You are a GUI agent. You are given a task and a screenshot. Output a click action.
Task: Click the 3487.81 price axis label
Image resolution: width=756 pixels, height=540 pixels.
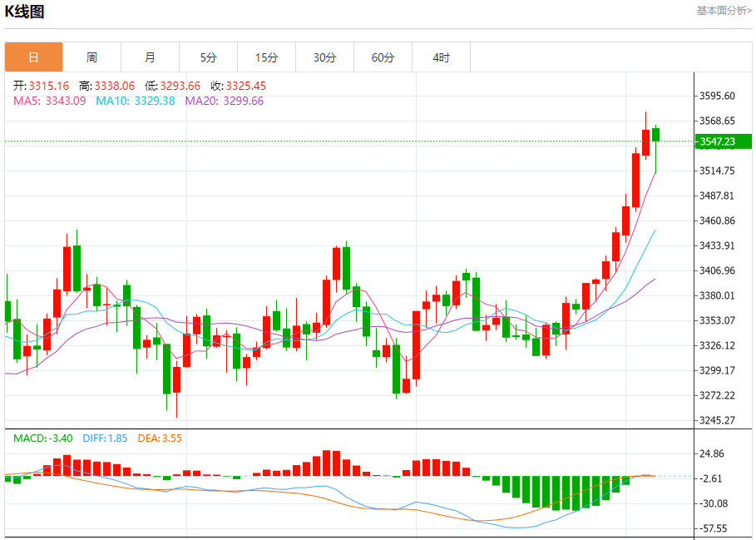pos(718,196)
